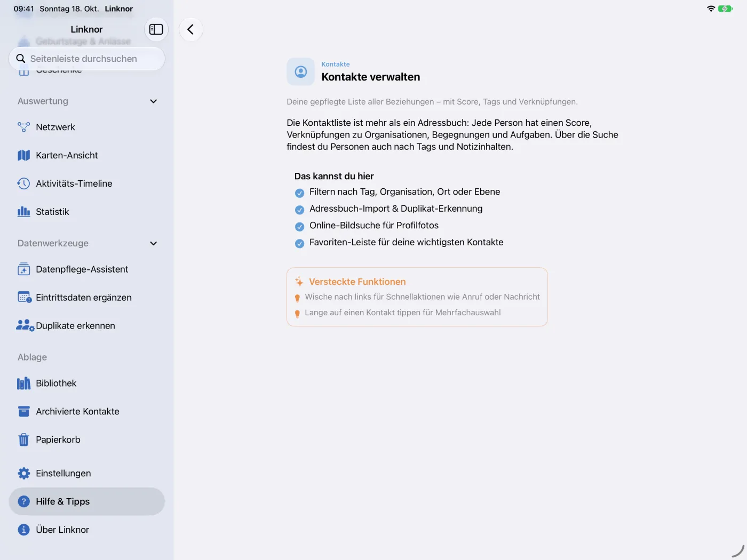Click the Über Linknor info icon
747x560 pixels.
[x=23, y=530]
